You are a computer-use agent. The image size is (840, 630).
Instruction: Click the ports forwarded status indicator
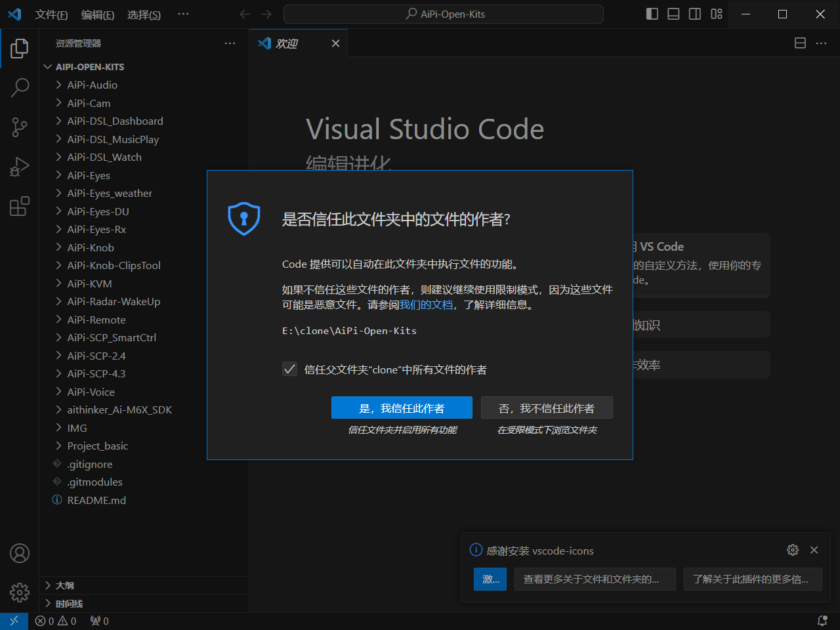100,621
